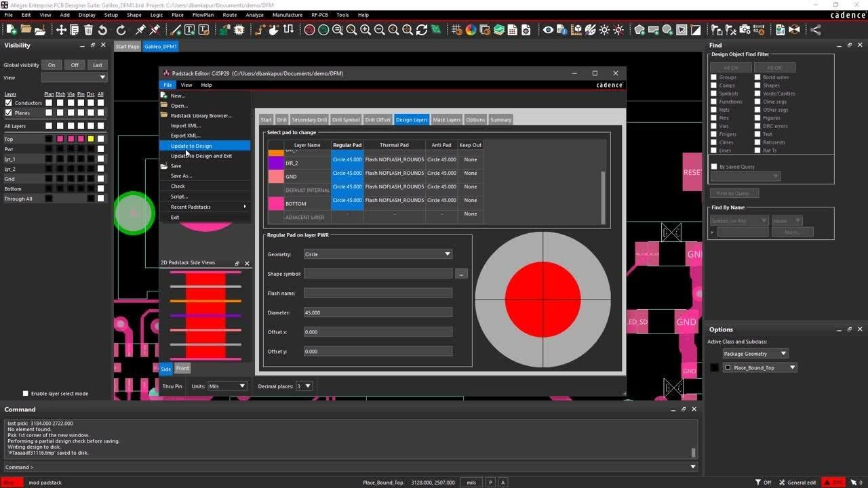868x488 pixels.
Task: Click the add polygon shape icon
Action: point(639,30)
